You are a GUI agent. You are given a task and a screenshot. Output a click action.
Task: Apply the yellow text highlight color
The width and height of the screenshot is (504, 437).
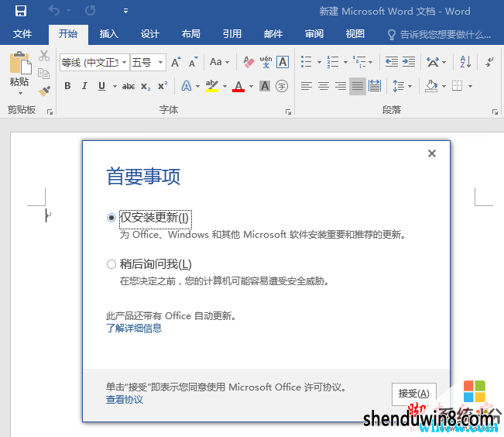click(212, 86)
